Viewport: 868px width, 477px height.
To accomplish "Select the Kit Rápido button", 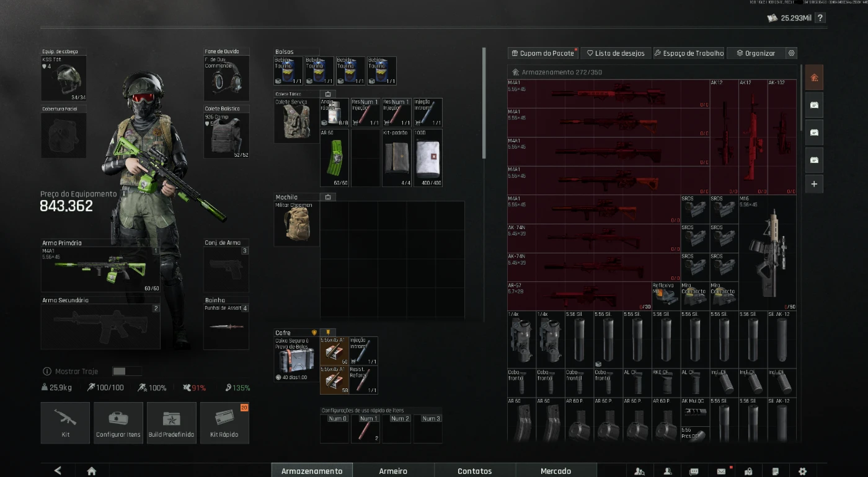I will pyautogui.click(x=223, y=422).
